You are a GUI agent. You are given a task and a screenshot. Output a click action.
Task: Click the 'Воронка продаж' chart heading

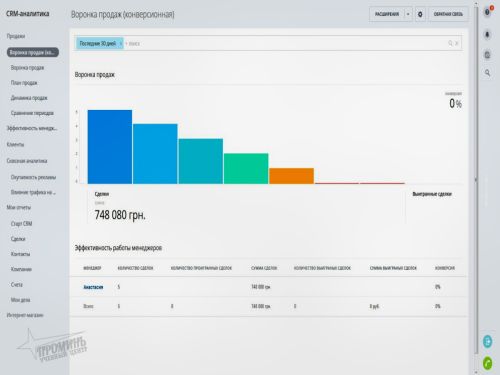95,75
